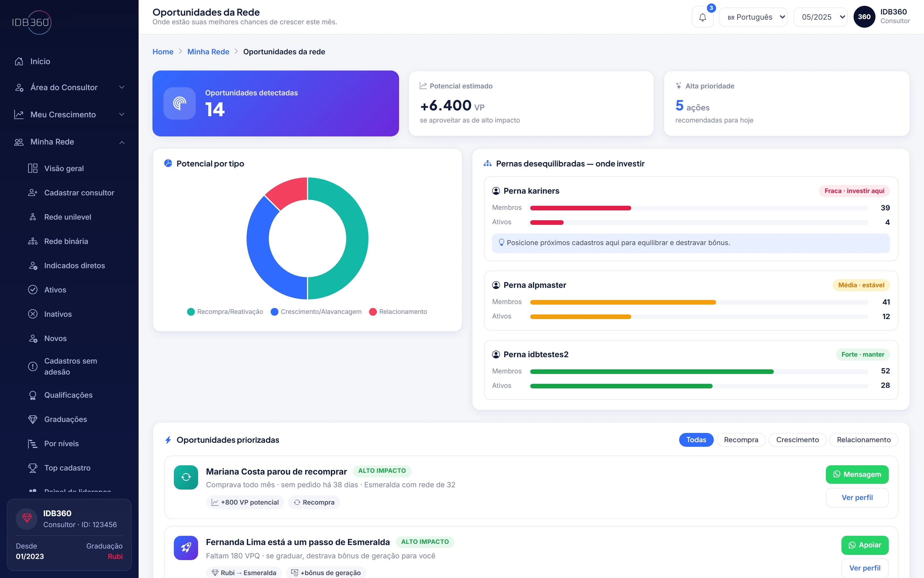
Task: Collapse the Minha Rede menu
Action: [69, 142]
